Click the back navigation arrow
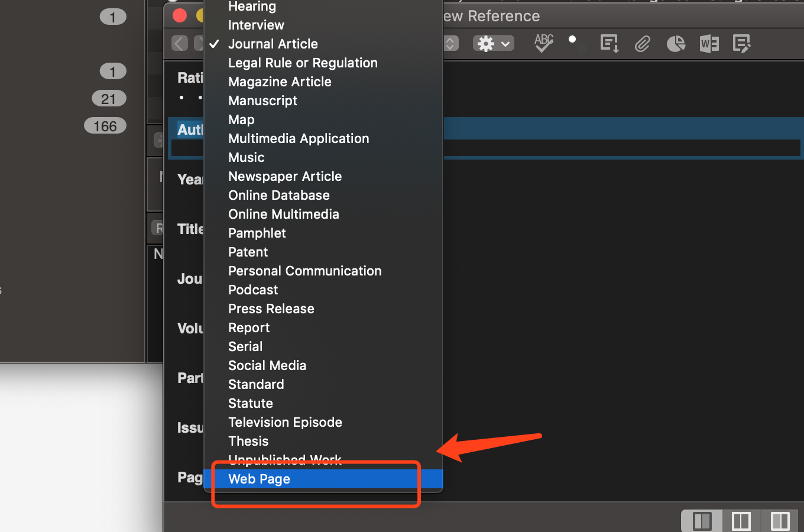804x532 pixels. coord(179,43)
